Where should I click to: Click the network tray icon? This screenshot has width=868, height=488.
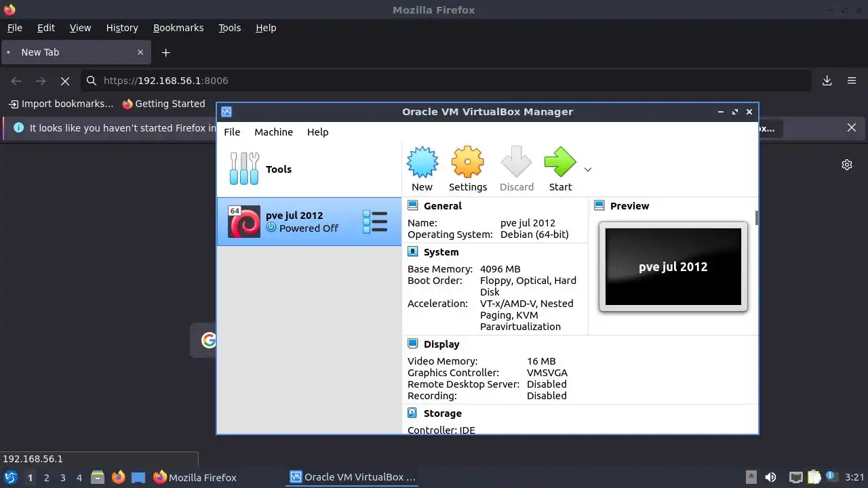(796, 477)
